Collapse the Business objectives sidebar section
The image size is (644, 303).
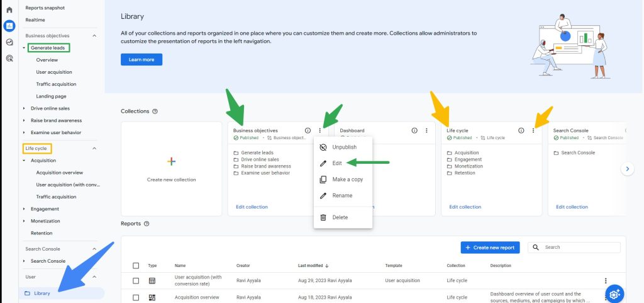(x=94, y=36)
